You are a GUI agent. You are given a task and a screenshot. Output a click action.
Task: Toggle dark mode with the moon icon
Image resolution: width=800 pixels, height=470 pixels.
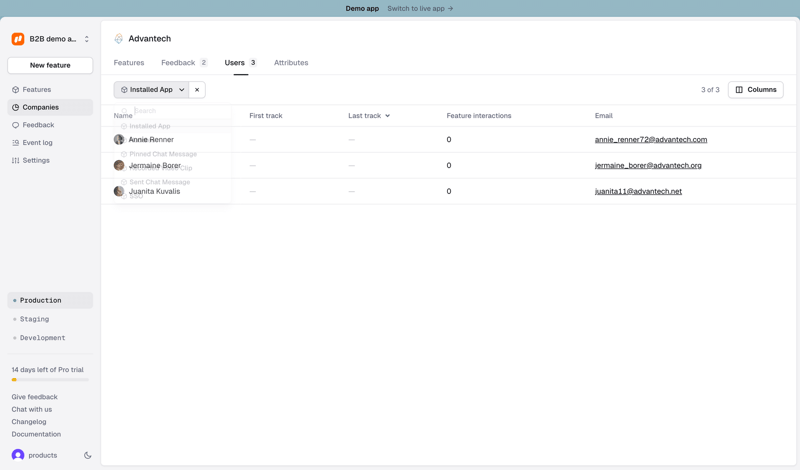point(87,455)
